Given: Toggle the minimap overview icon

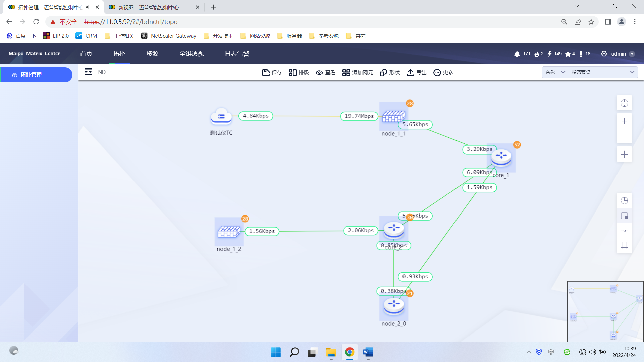Looking at the screenshot, I should coord(624,216).
